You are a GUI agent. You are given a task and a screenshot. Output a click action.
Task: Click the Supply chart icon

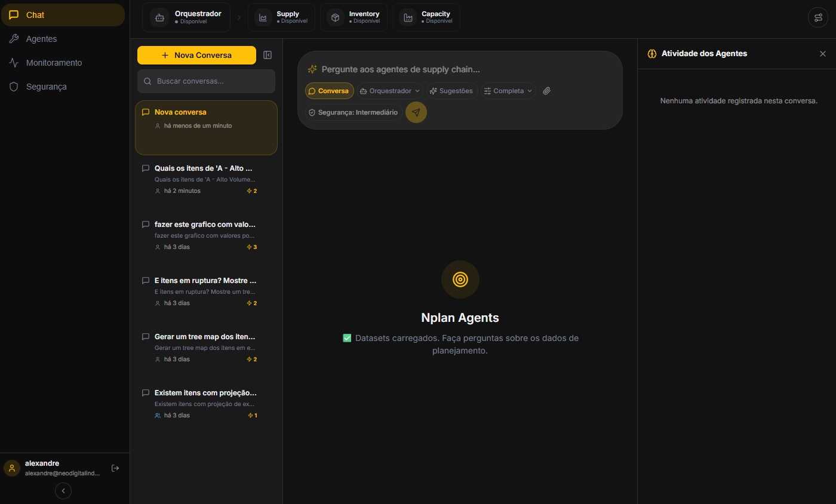[263, 17]
